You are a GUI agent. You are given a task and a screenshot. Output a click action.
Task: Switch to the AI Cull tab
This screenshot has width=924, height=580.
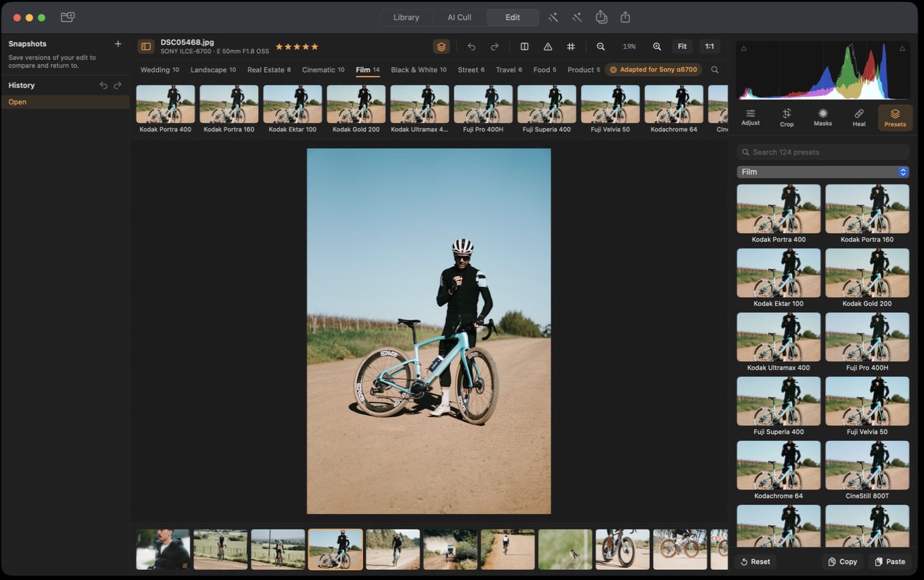[459, 17]
